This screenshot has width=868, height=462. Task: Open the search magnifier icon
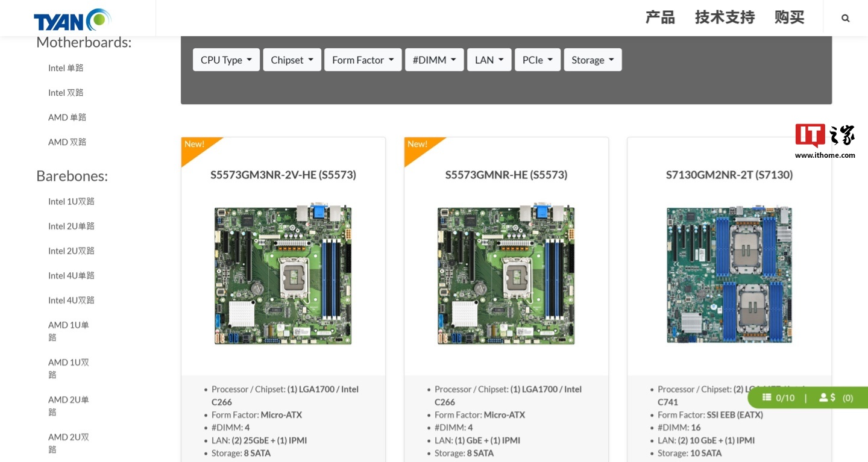(x=846, y=18)
